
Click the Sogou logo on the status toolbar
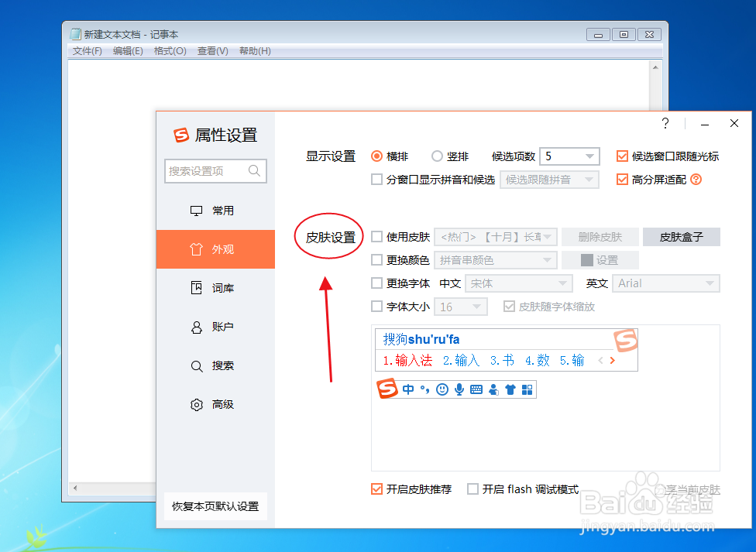click(x=387, y=389)
